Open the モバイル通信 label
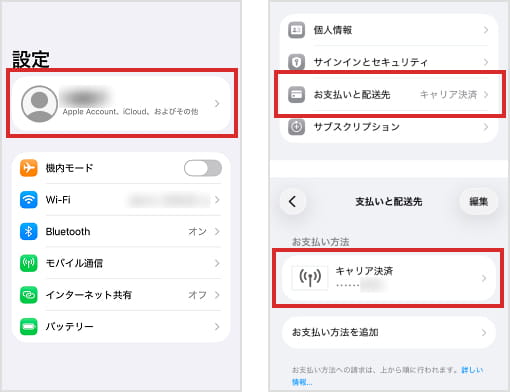Image resolution: width=510 pixels, height=392 pixels. [74, 263]
